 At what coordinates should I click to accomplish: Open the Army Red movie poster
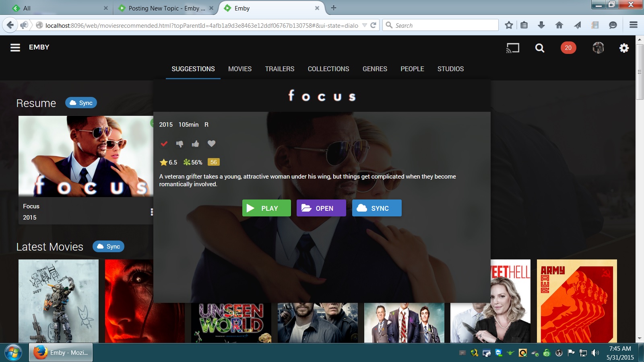point(577,301)
